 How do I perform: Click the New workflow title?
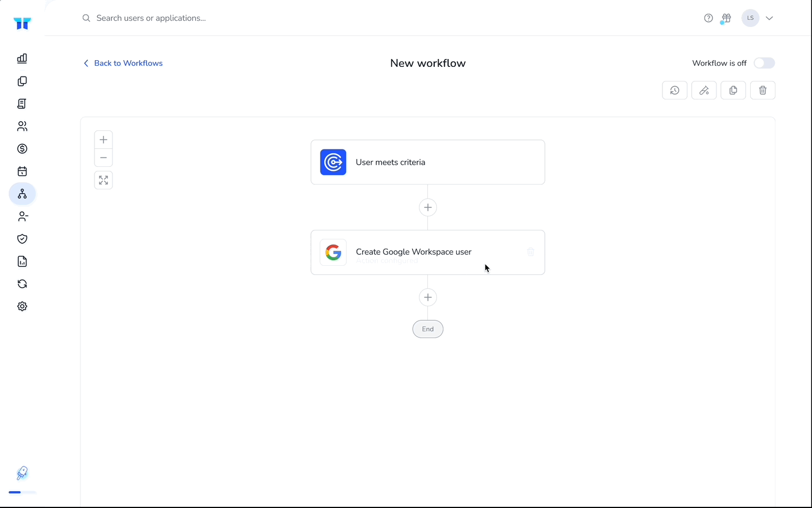coord(428,63)
